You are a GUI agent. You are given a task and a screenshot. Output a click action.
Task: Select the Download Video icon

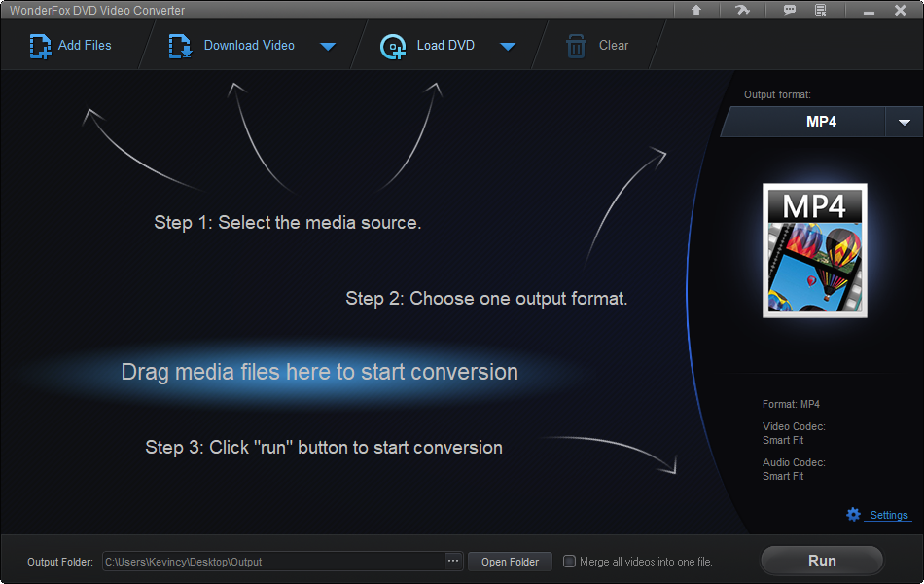179,45
